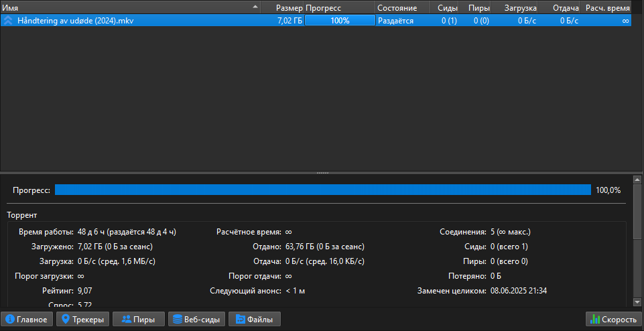Click the Потеряно value 0 Б
The height and width of the screenshot is (331, 644).
tap(496, 276)
